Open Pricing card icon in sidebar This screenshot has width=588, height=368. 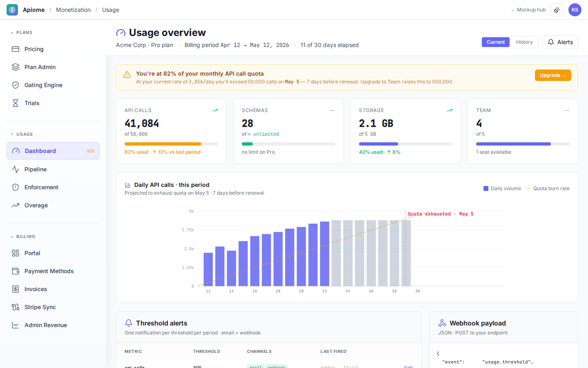tap(16, 49)
